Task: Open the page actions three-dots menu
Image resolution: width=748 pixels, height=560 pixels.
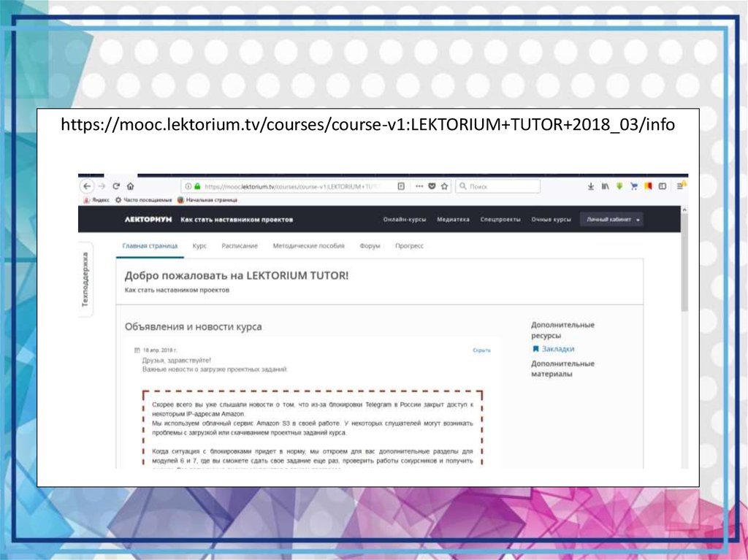Action: 419,186
